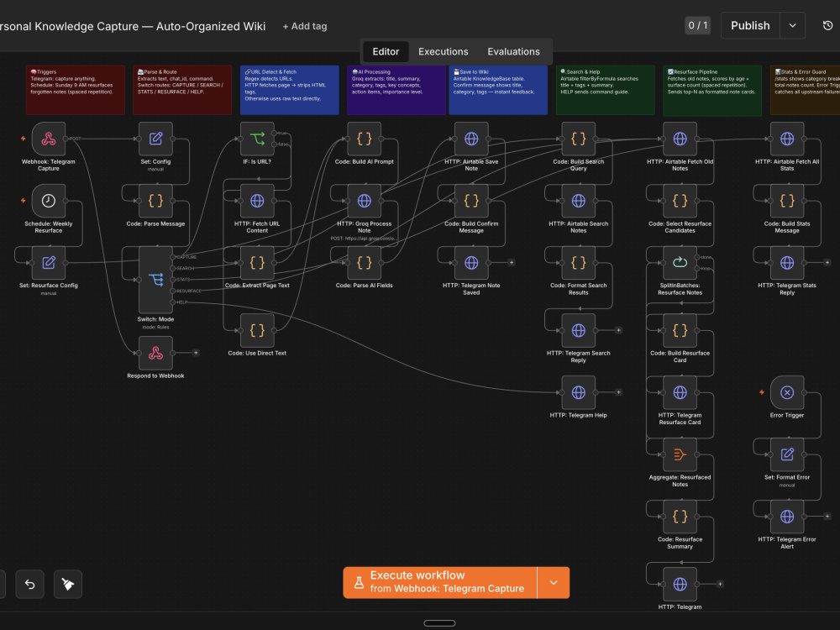Select Code: Select Resurface Candidates node
This screenshot has height=630, width=840.
[x=680, y=201]
